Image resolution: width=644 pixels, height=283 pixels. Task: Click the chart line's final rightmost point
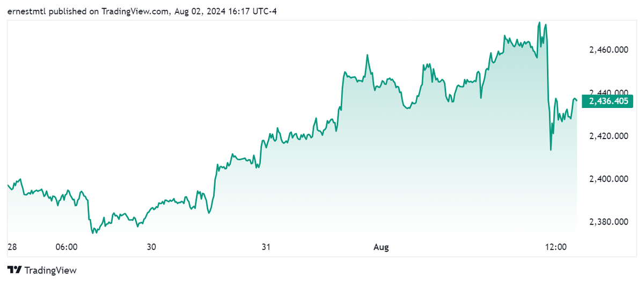point(577,100)
